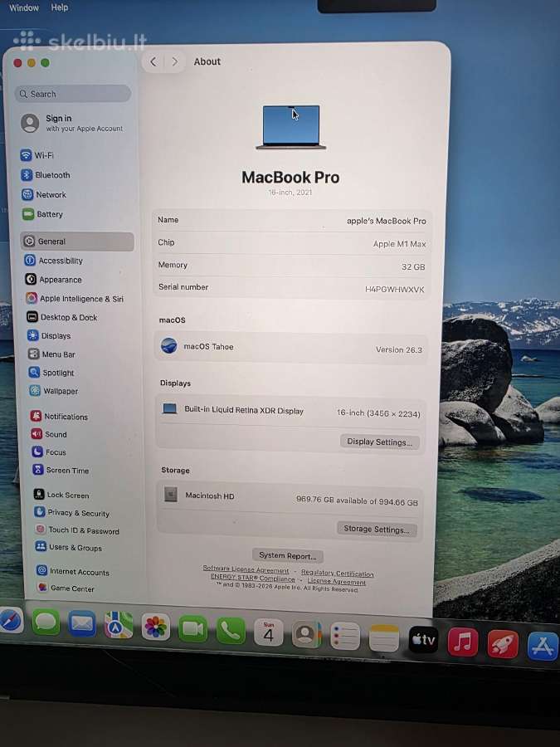Open Contacts from the Dock
The width and height of the screenshot is (560, 747).
[306, 634]
